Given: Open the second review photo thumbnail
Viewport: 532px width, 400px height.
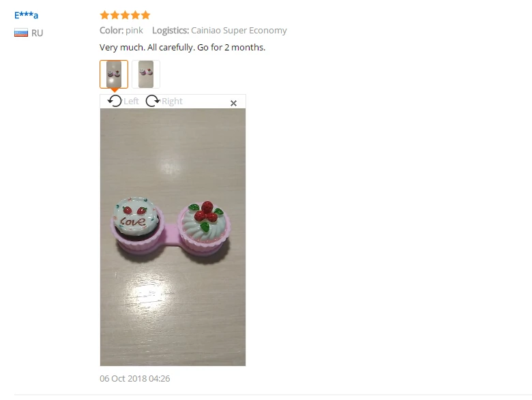Looking at the screenshot, I should pyautogui.click(x=146, y=74).
